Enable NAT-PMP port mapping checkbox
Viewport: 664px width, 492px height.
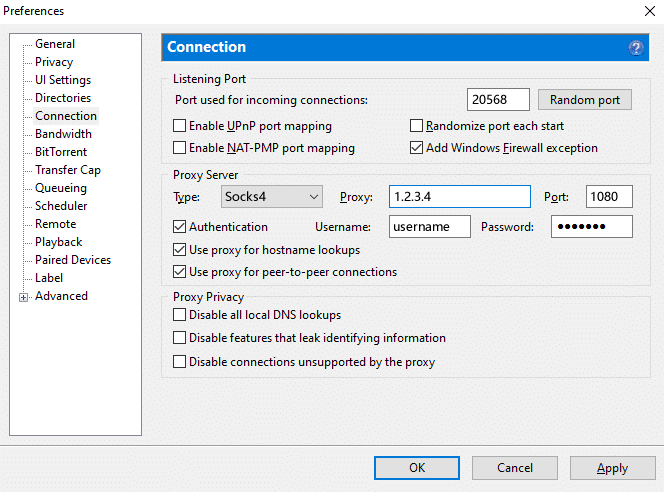pyautogui.click(x=180, y=148)
